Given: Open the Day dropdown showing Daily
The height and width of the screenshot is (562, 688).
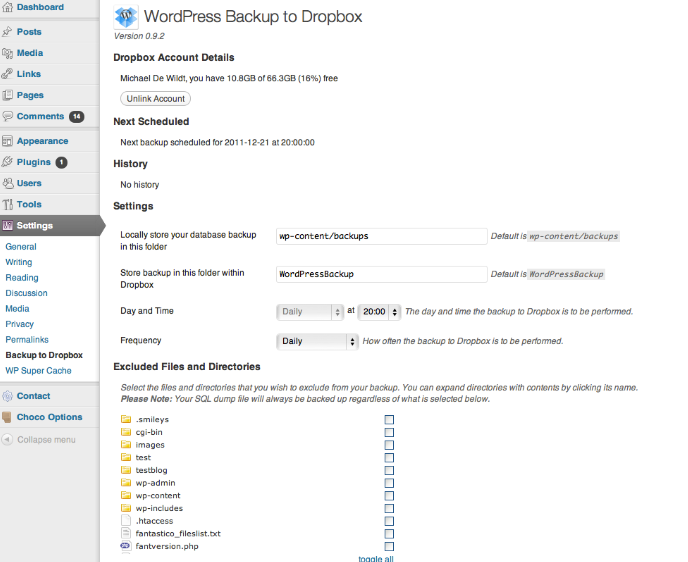Looking at the screenshot, I should click(310, 312).
